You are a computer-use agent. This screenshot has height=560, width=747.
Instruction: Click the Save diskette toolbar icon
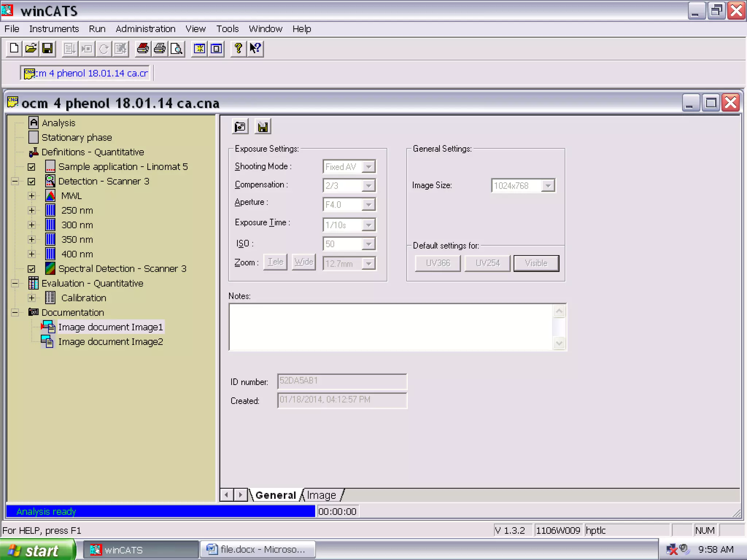(48, 48)
